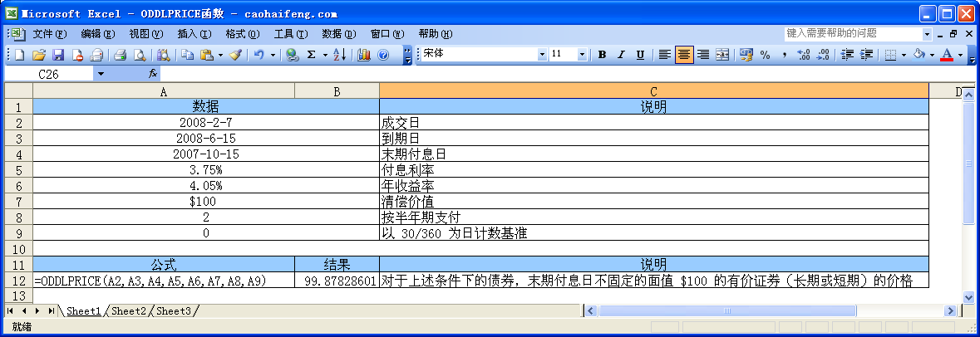
Task: Click the Permission restricted-access icon
Action: [x=77, y=55]
